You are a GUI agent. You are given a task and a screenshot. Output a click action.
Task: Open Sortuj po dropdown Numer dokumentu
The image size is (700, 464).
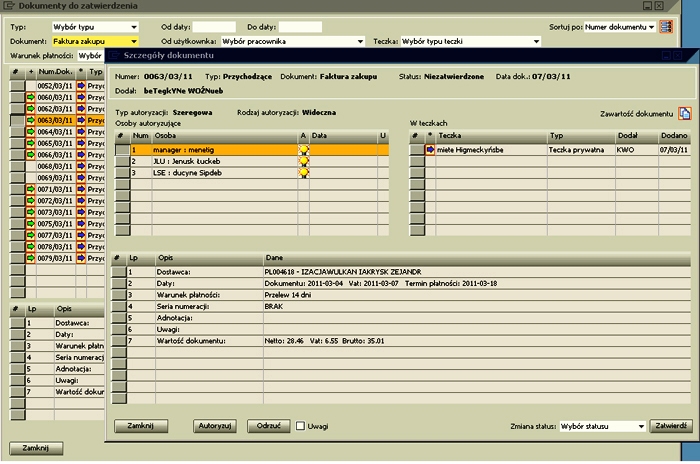tap(620, 27)
